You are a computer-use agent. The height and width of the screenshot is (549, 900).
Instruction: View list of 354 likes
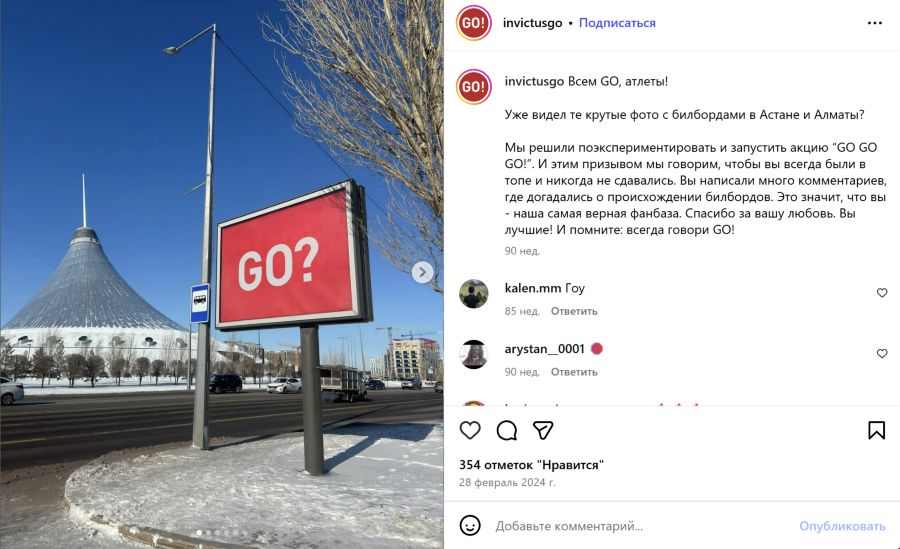(532, 465)
